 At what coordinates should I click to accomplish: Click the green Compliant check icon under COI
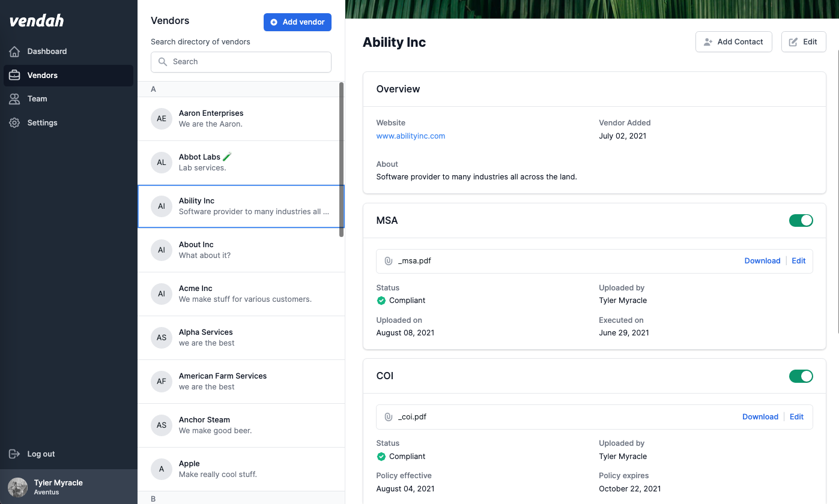(x=381, y=457)
